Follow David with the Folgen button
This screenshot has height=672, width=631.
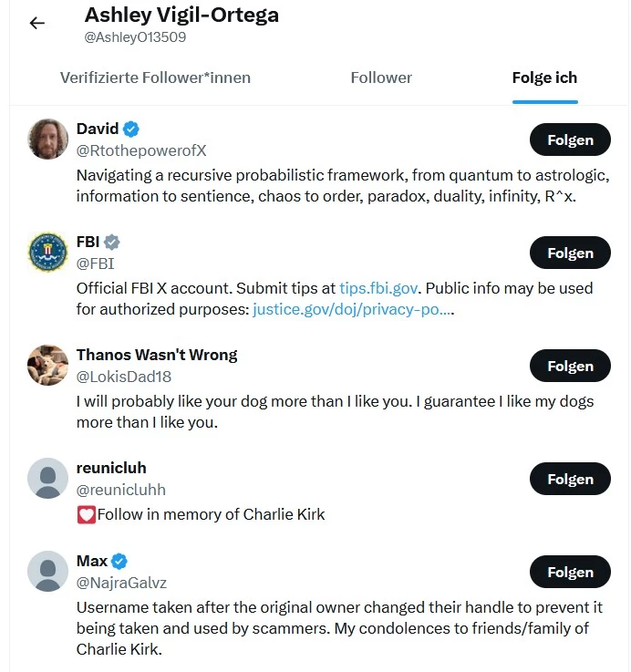pyautogui.click(x=570, y=140)
